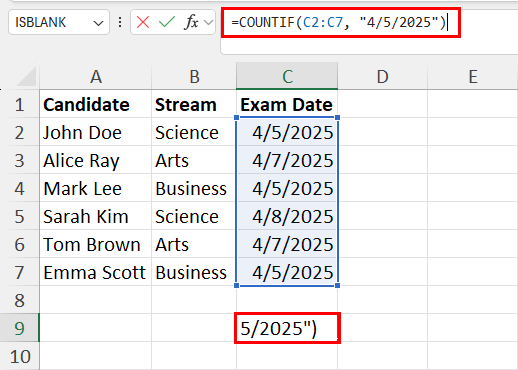The height and width of the screenshot is (370, 518).
Task: Click Emma Scott's exam date 4/5/2025
Action: tap(287, 272)
